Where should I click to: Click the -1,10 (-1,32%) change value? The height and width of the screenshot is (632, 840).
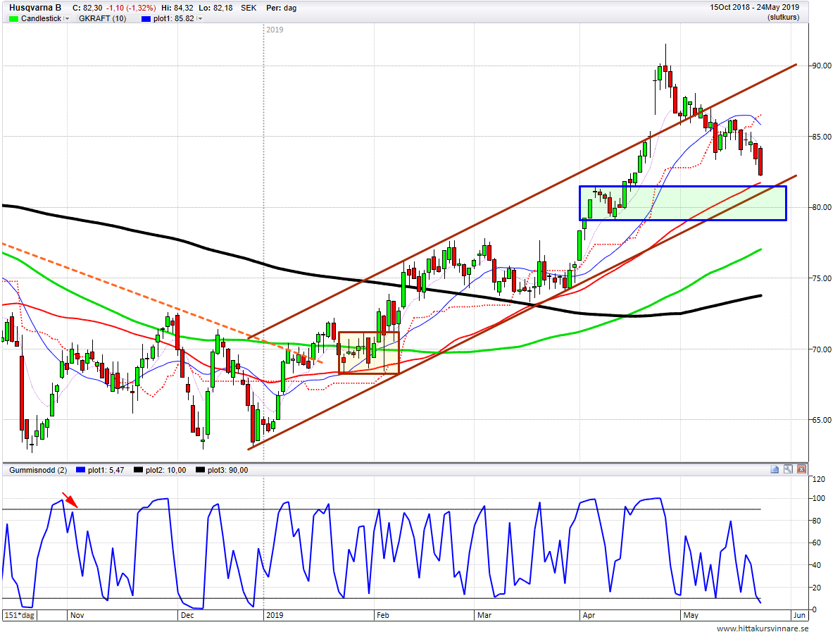131,8
